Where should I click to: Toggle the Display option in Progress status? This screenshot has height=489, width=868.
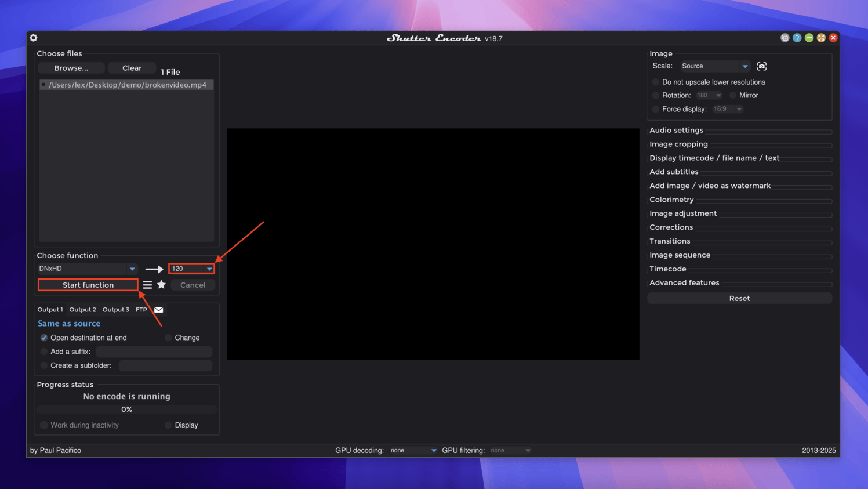point(168,425)
